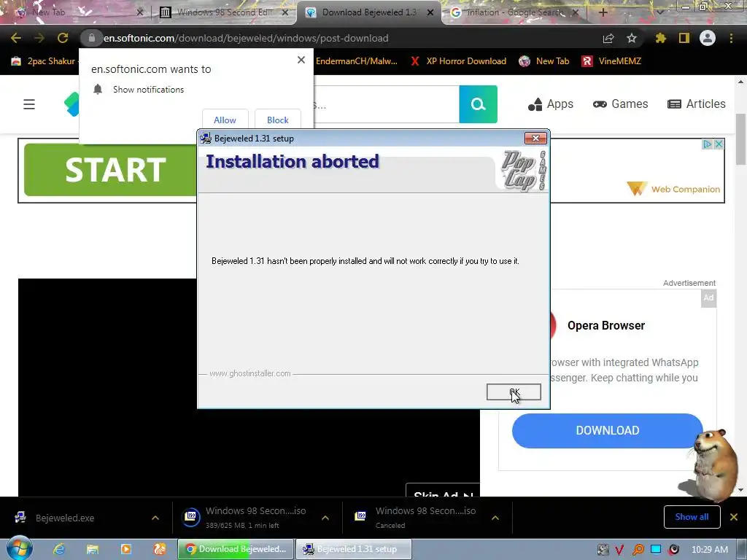Image resolution: width=747 pixels, height=560 pixels.
Task: Open the Games section
Action: click(x=620, y=104)
